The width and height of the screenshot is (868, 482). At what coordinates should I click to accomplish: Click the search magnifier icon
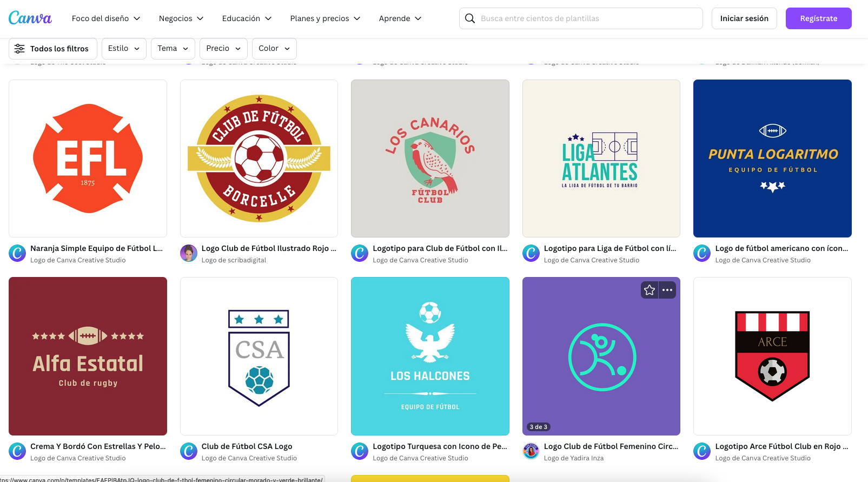pos(470,18)
